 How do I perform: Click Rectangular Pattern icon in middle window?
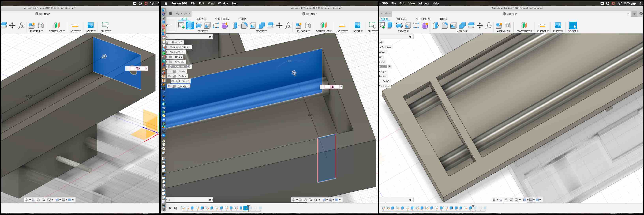[216, 25]
